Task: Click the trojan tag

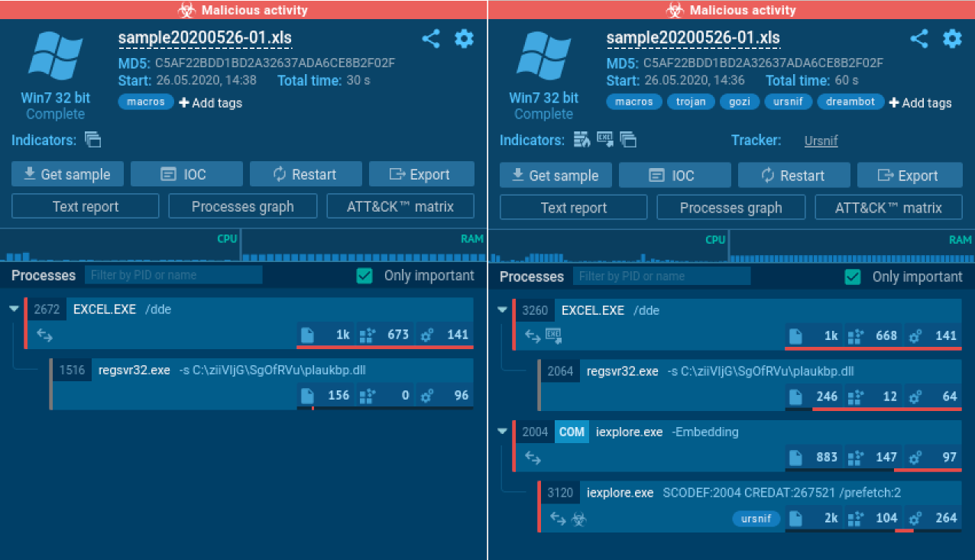Action: 691,102
